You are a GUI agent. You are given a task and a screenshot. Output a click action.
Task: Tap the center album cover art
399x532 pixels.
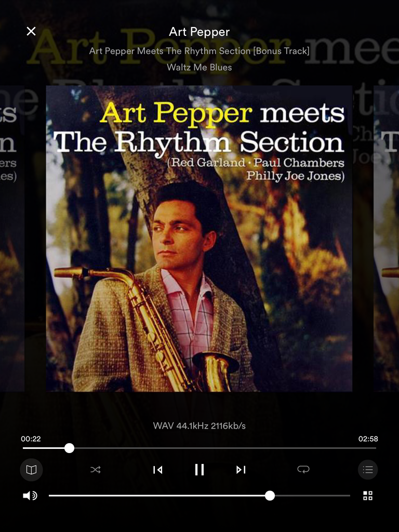coord(199,238)
